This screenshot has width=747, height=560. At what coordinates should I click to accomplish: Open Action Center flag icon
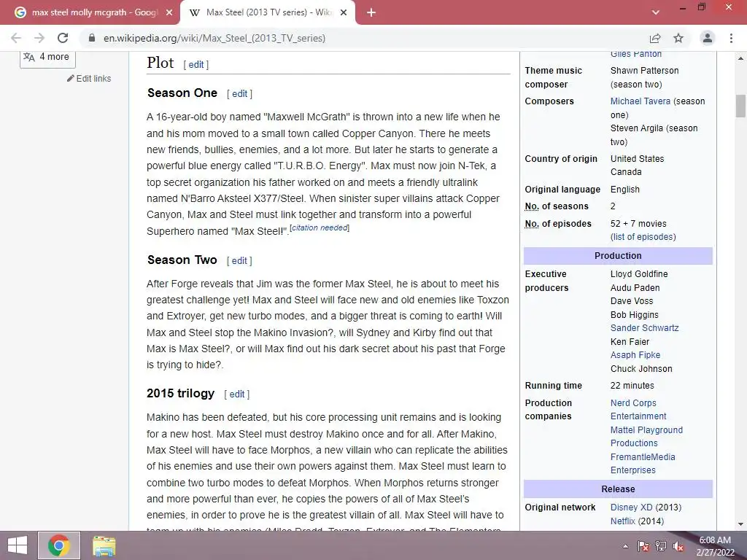[x=643, y=546]
